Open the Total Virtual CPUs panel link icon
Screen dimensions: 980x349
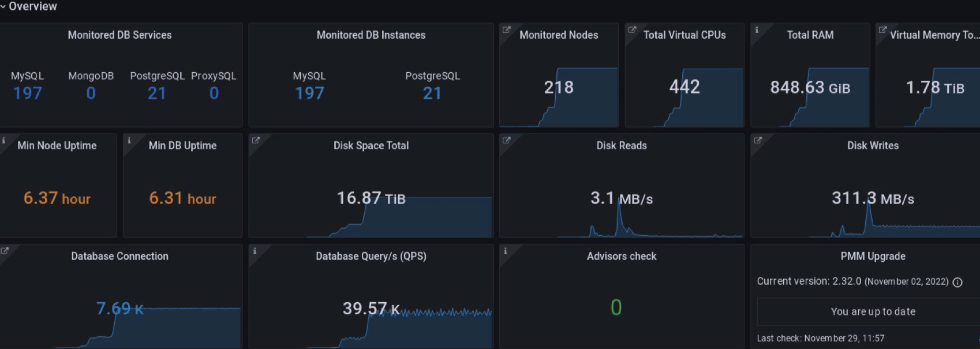pos(632,30)
